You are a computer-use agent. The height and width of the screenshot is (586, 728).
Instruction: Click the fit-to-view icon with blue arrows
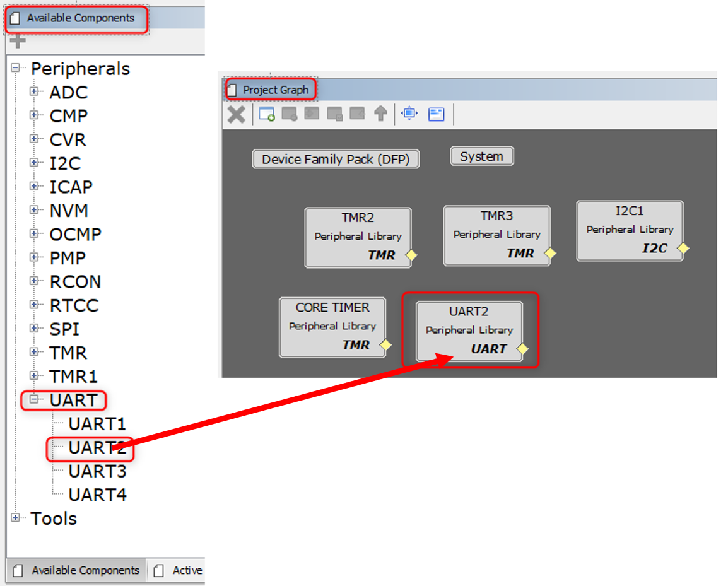point(409,114)
